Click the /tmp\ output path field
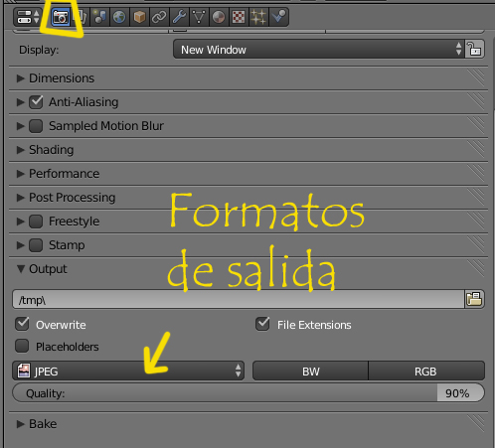The image size is (495, 448). 239,299
